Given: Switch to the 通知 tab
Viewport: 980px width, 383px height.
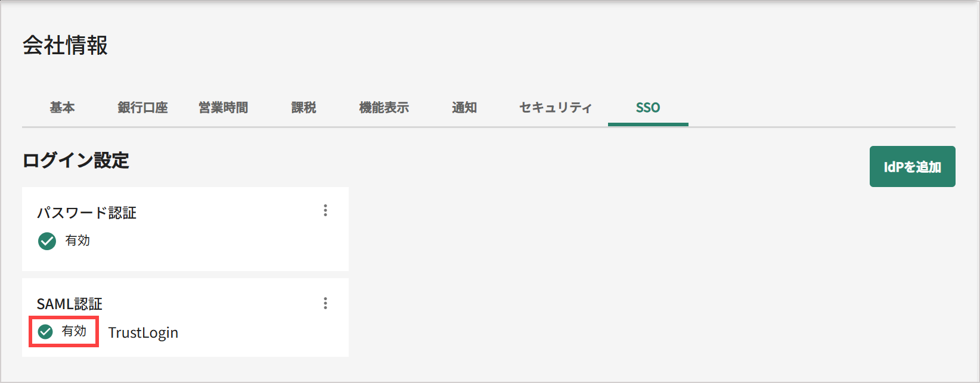Looking at the screenshot, I should (x=464, y=108).
